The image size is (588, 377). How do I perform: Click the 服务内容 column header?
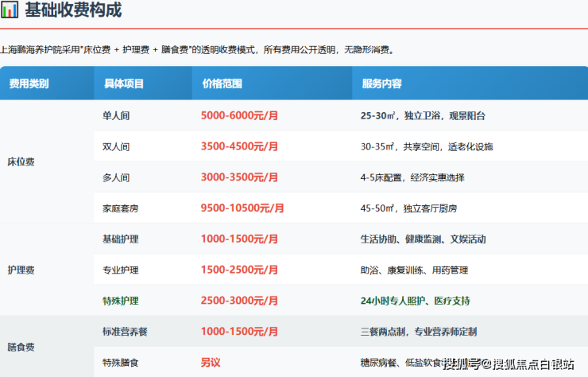(x=381, y=84)
